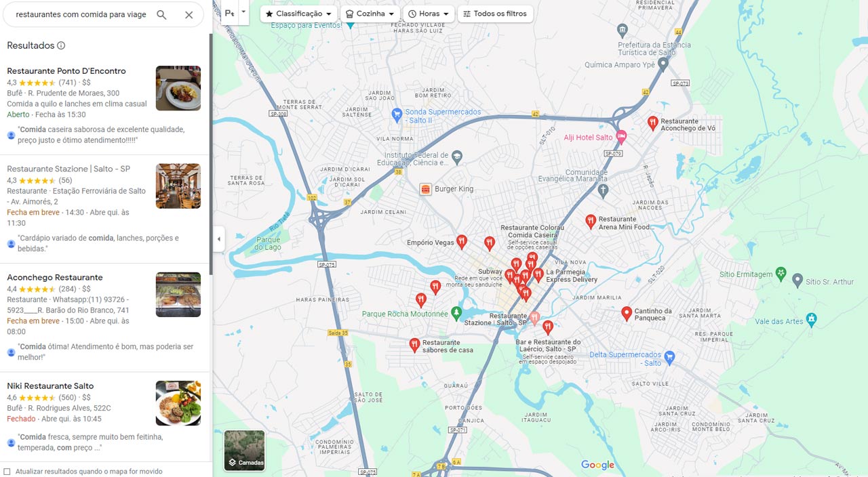Viewport: 868px width, 477px height.
Task: Select the Parque Rocha Moutonnée marker
Action: click(x=456, y=314)
